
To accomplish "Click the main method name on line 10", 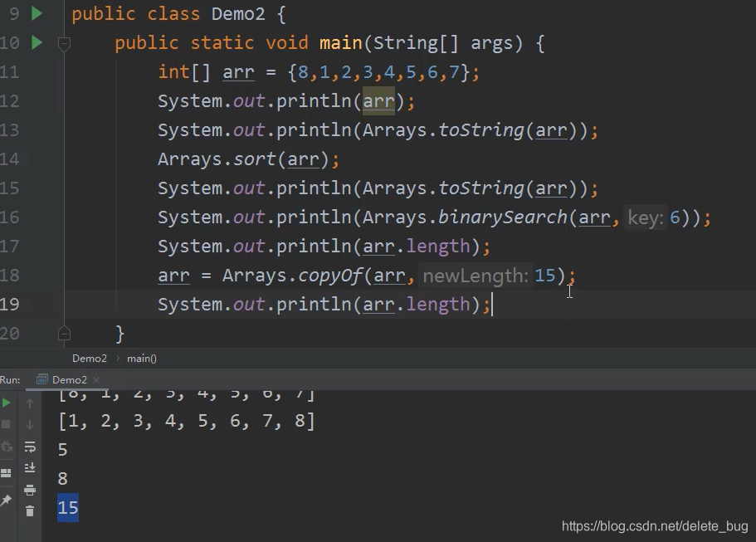I will (341, 43).
